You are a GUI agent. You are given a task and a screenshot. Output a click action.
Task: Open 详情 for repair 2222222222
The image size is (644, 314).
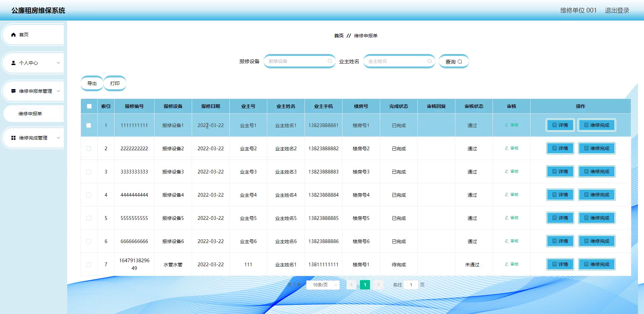coord(560,148)
